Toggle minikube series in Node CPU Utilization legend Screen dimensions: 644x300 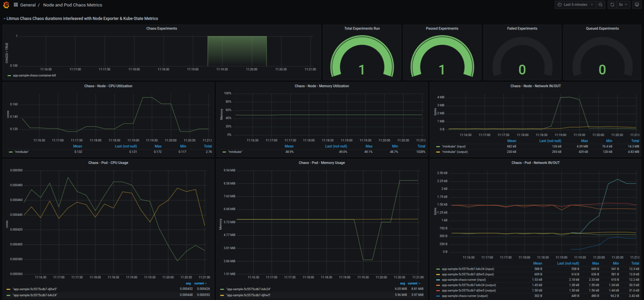coord(21,152)
